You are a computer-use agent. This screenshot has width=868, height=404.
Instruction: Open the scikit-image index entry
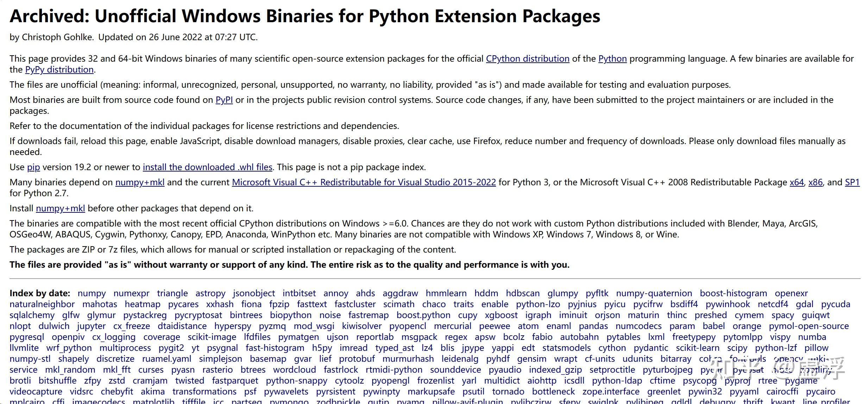click(x=212, y=337)
